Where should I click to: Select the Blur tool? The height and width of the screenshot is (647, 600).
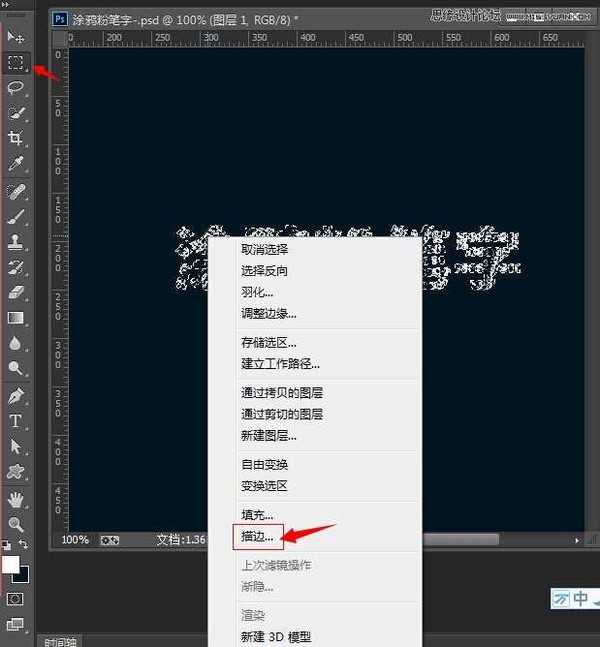coord(16,343)
